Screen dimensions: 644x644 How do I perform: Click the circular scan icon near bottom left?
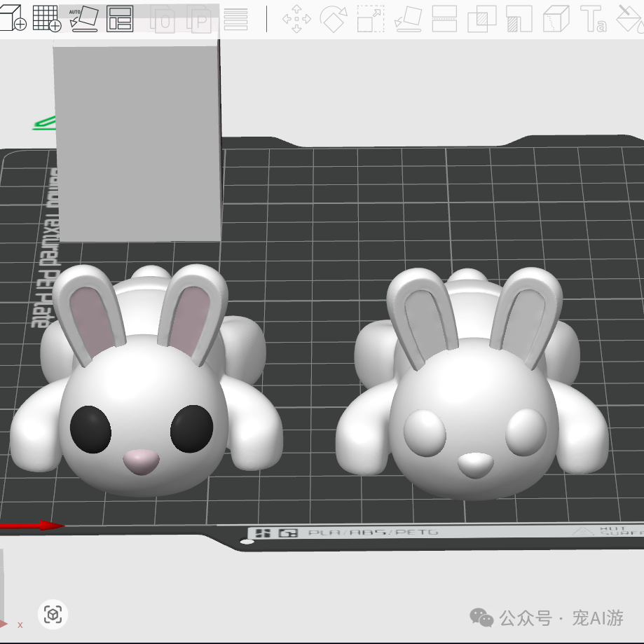[x=53, y=615]
